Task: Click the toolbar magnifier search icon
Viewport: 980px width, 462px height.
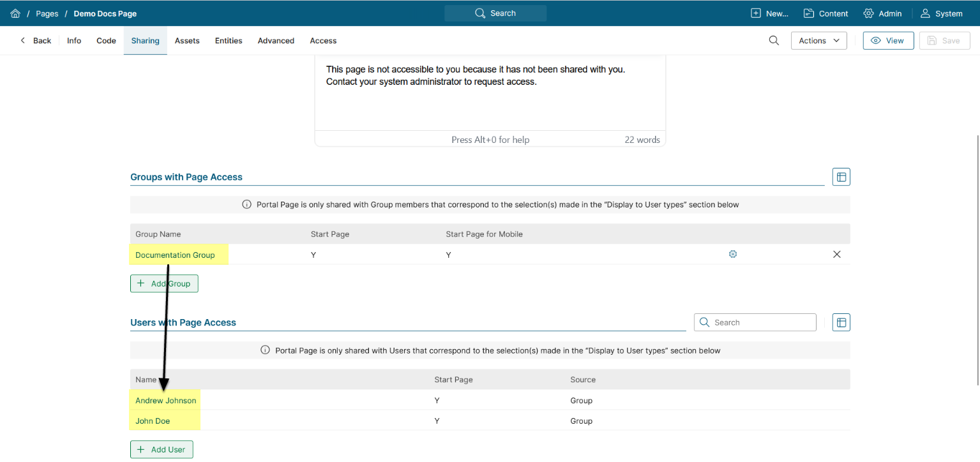Action: click(x=774, y=41)
